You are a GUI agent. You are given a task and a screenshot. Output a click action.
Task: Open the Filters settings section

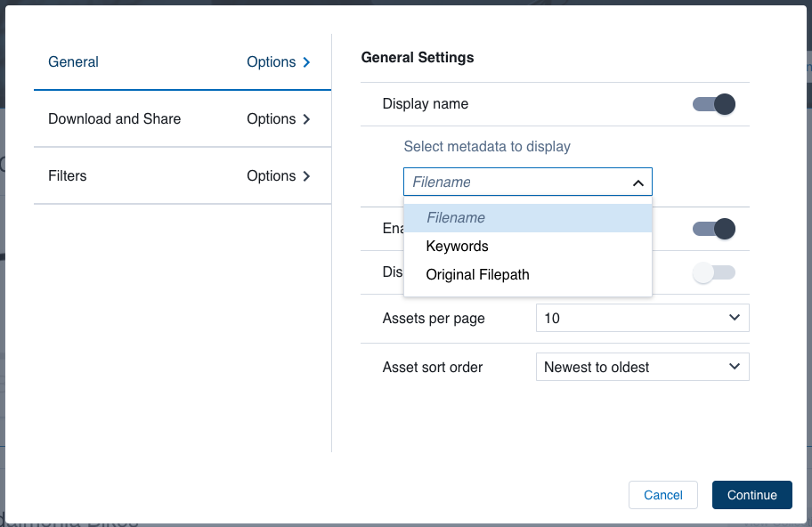[x=68, y=175]
